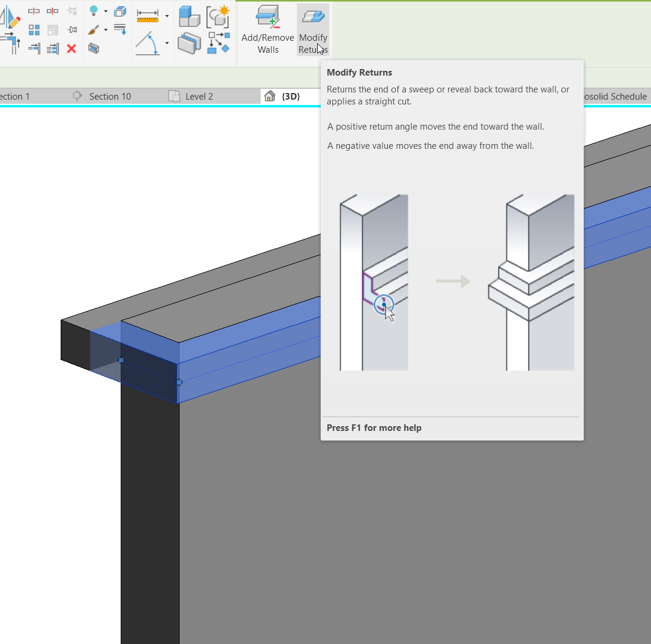The image size is (651, 644).
Task: Open the Section 10 view tab
Action: pos(111,96)
